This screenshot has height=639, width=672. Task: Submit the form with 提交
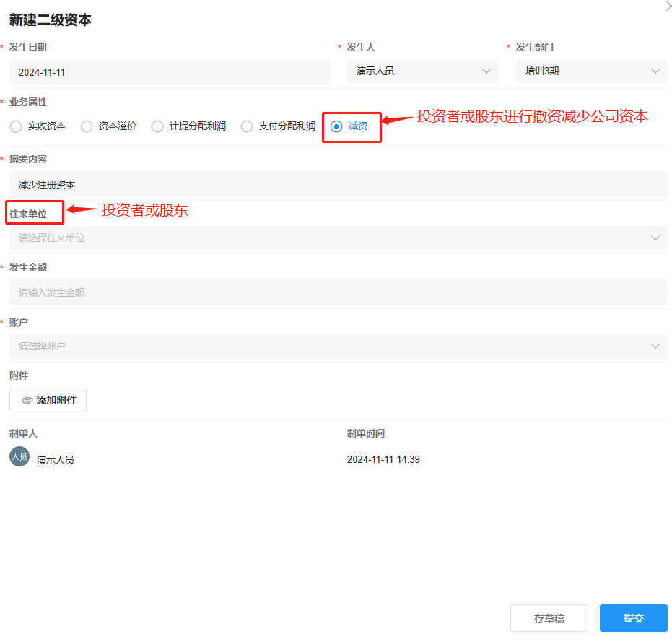(633, 619)
